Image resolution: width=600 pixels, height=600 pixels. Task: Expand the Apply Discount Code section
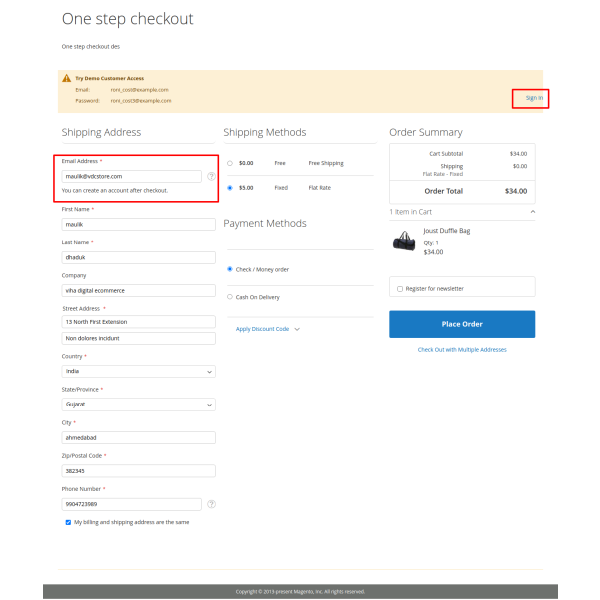267,329
